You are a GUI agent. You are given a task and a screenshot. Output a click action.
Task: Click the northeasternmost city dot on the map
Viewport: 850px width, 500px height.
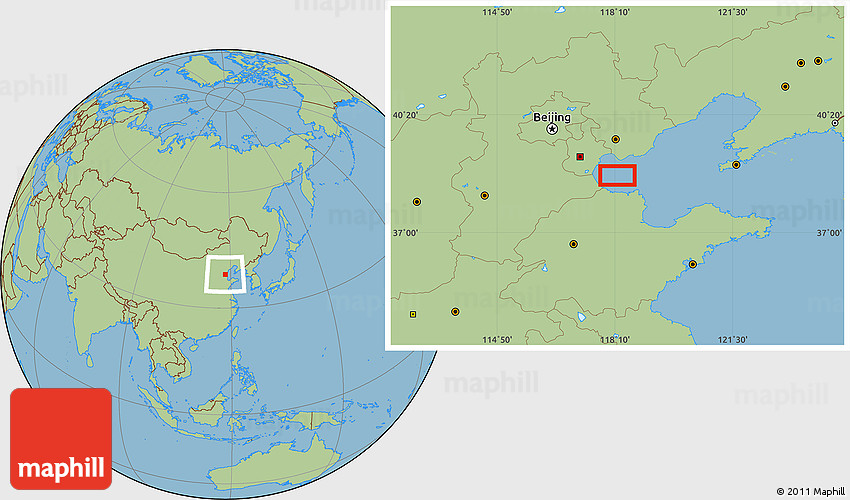point(818,61)
